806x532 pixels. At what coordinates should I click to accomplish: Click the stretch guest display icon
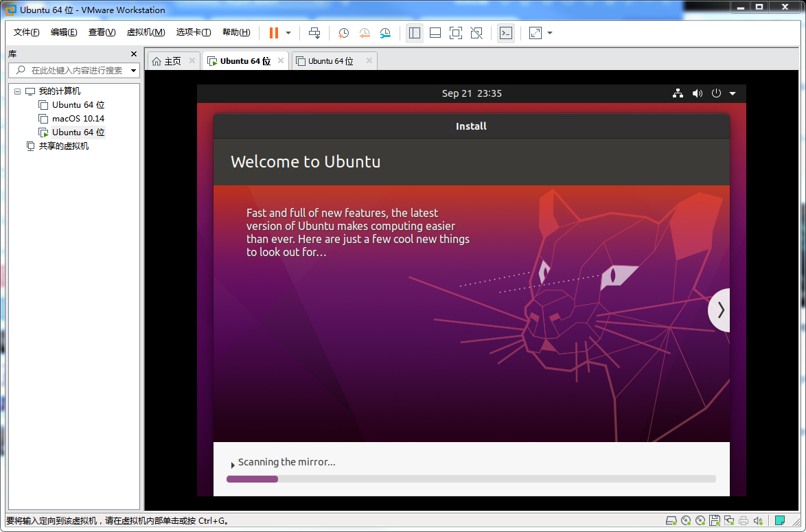point(535,33)
